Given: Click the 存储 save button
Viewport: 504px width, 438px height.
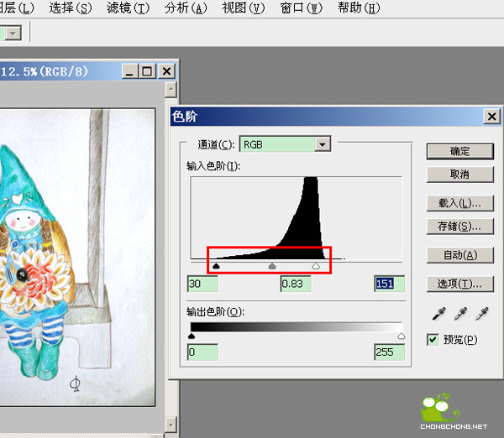Looking at the screenshot, I should (460, 227).
